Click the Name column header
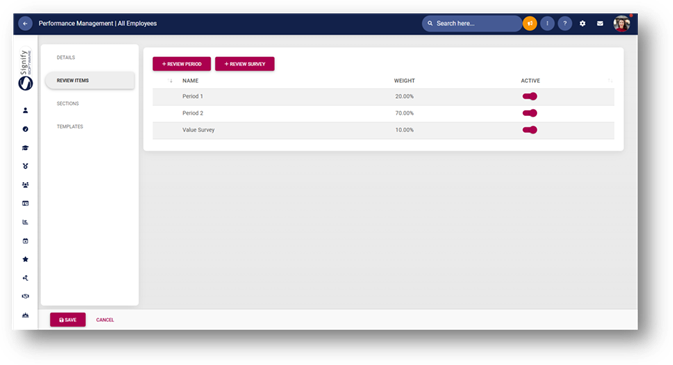The height and width of the screenshot is (365, 673). point(190,81)
